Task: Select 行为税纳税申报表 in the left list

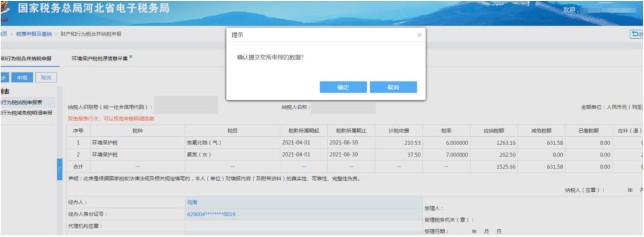Action: point(27,103)
